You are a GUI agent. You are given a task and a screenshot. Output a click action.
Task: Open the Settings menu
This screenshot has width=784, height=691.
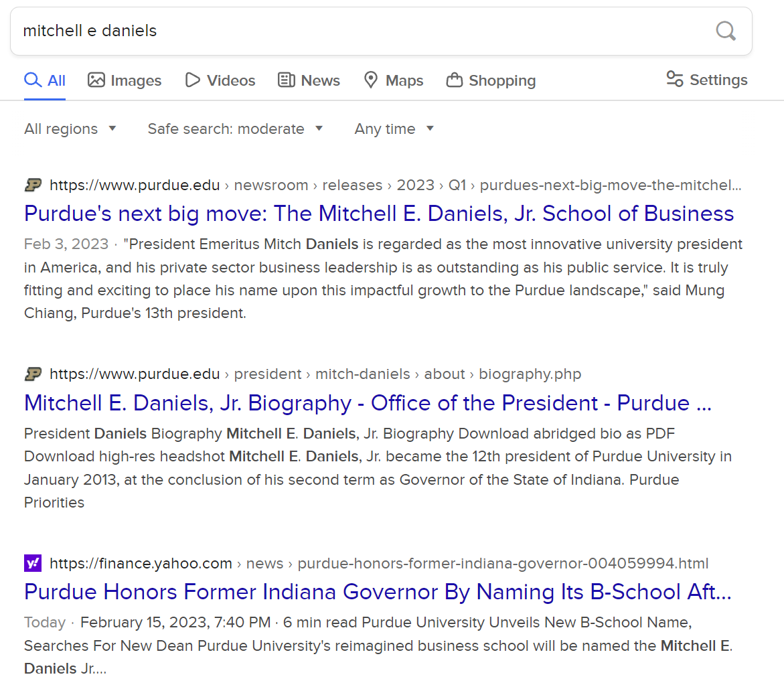[706, 80]
